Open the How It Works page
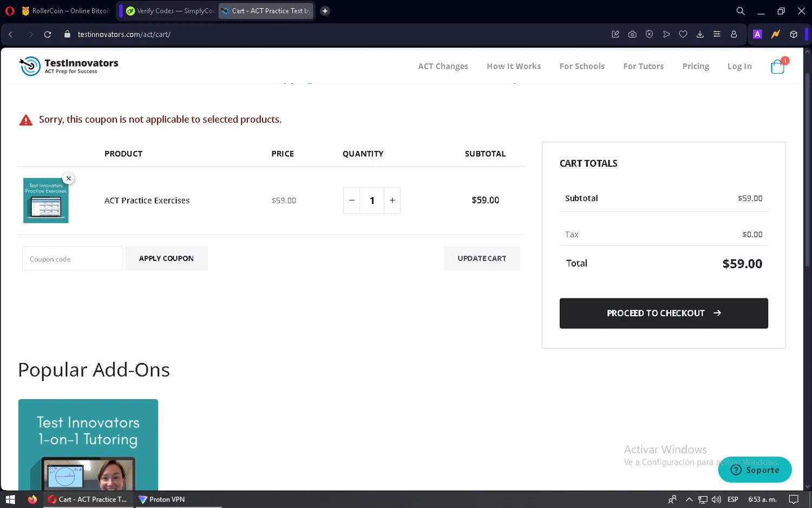This screenshot has width=812, height=508. pyautogui.click(x=514, y=66)
